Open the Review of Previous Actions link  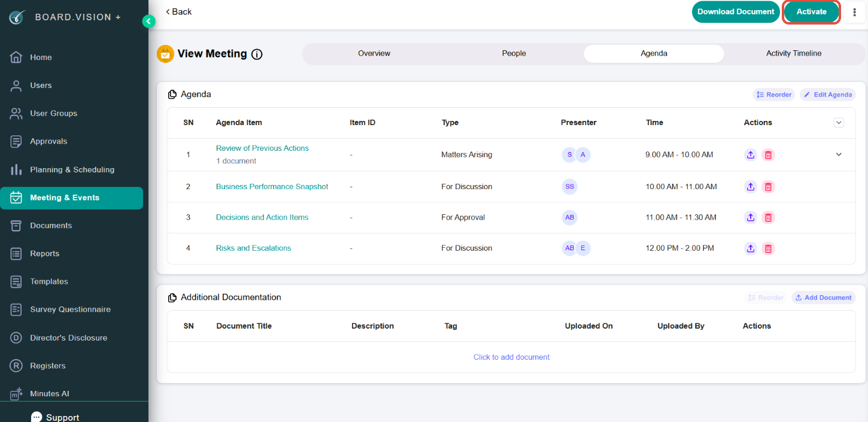pos(262,148)
